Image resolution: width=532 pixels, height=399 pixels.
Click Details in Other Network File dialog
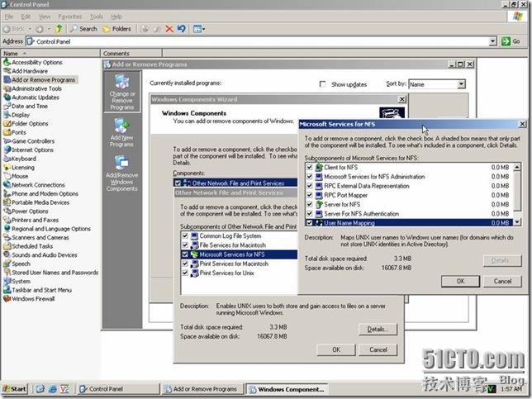pyautogui.click(x=378, y=329)
